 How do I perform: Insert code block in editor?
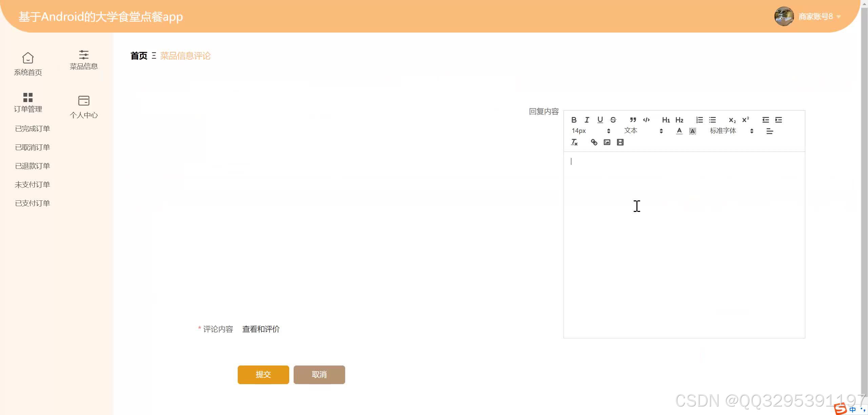(x=646, y=120)
